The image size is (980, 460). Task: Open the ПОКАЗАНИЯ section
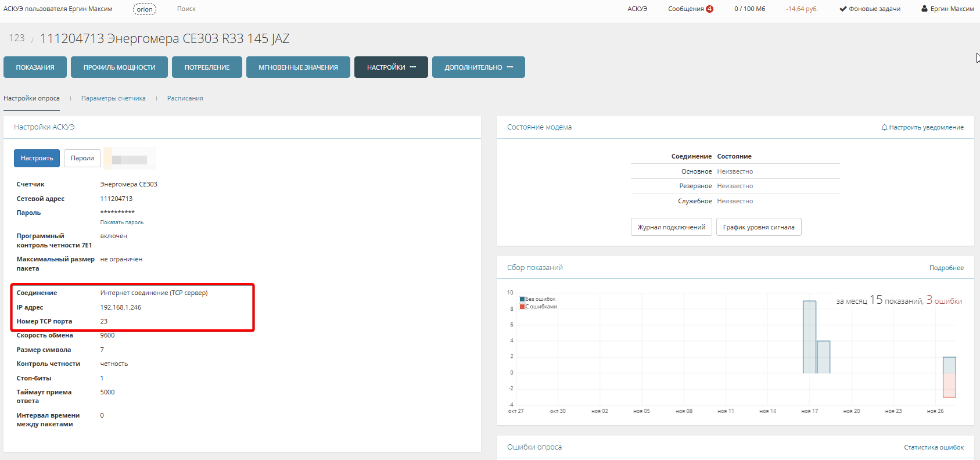pyautogui.click(x=35, y=67)
